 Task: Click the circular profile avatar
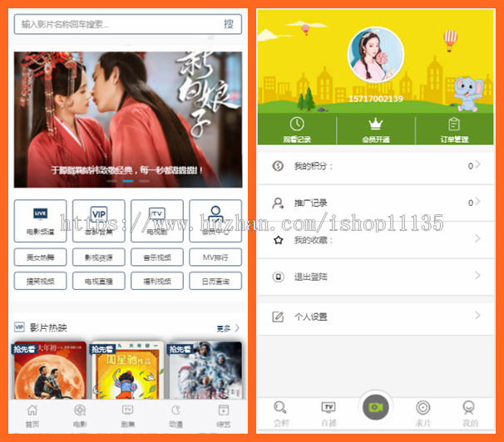376,55
